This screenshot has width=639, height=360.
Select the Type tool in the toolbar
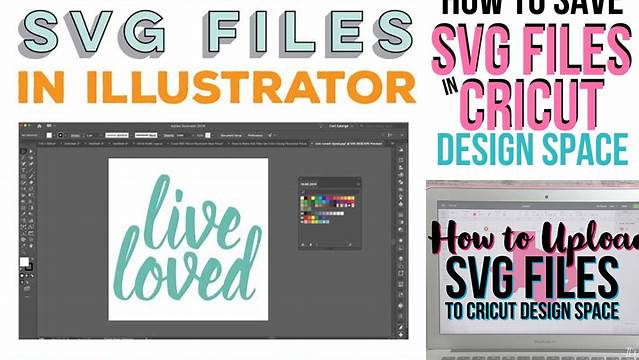pyautogui.click(x=24, y=170)
